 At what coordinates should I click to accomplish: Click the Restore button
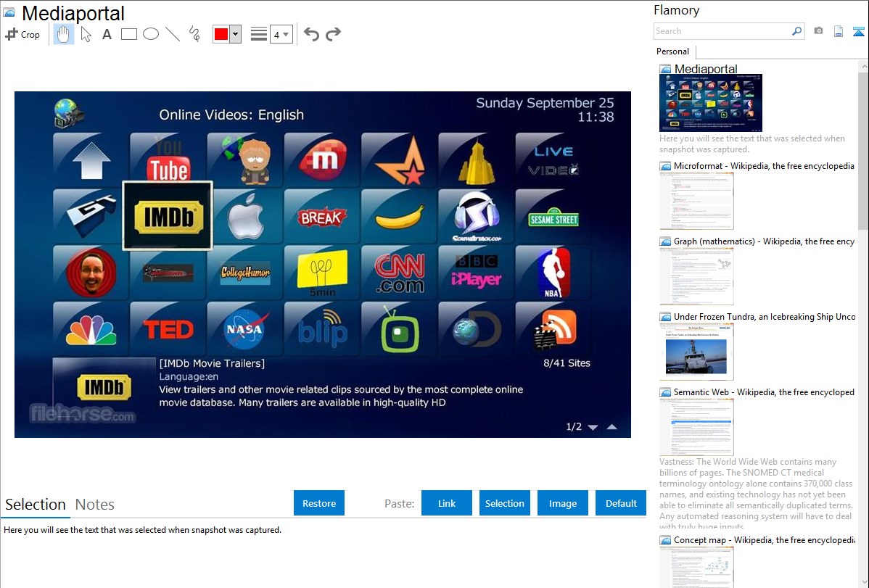click(x=319, y=503)
